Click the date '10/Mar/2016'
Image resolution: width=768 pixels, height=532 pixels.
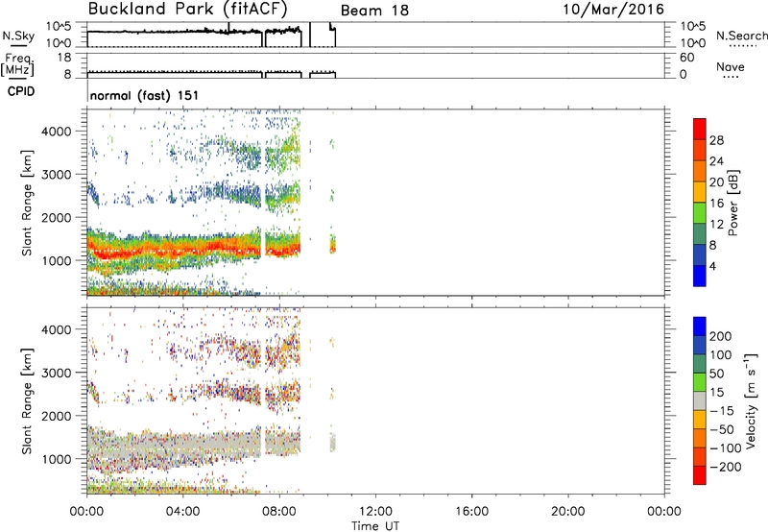coord(613,10)
